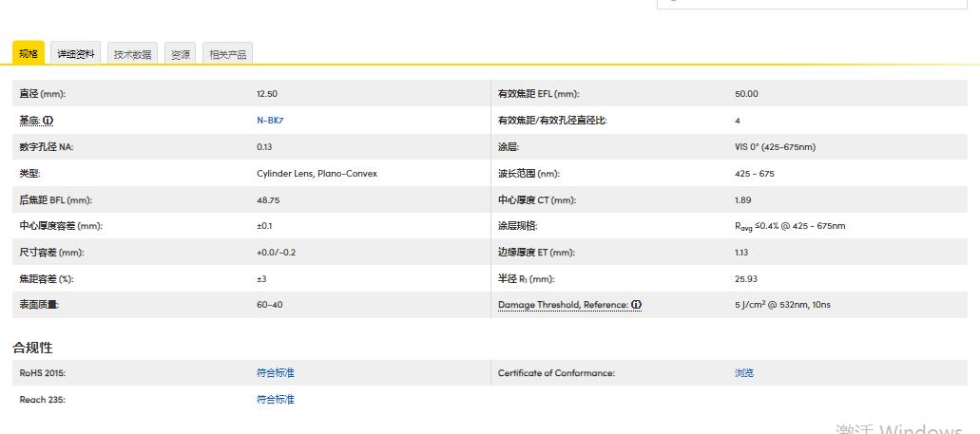Click 符合标准 link for Reach 235

275,400
